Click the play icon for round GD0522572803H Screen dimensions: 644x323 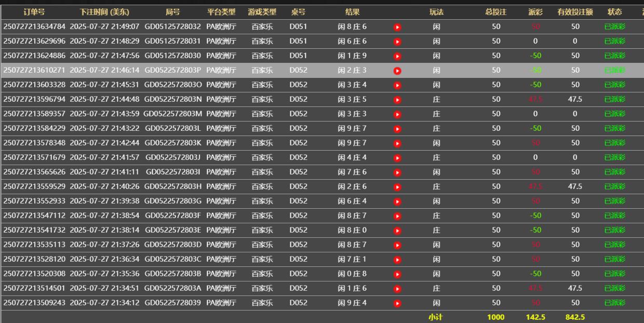click(x=397, y=187)
